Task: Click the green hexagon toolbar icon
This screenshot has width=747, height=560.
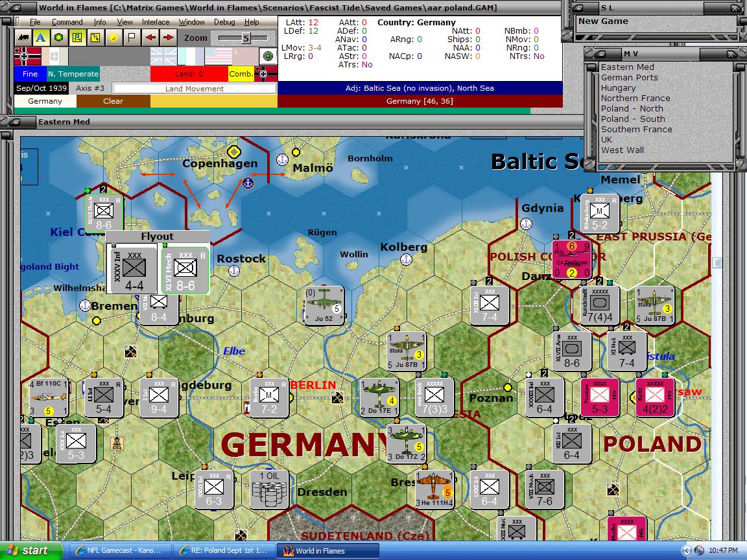Action: pos(59,38)
